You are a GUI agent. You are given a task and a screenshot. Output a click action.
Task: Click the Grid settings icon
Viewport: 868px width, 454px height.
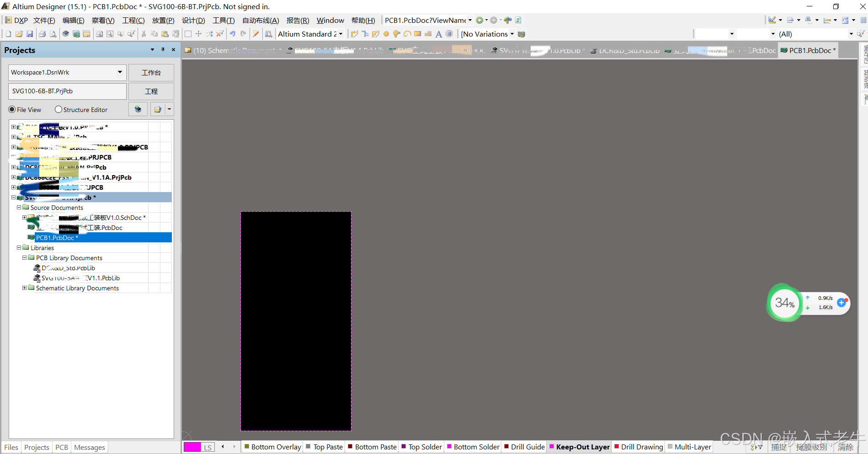coord(863,20)
